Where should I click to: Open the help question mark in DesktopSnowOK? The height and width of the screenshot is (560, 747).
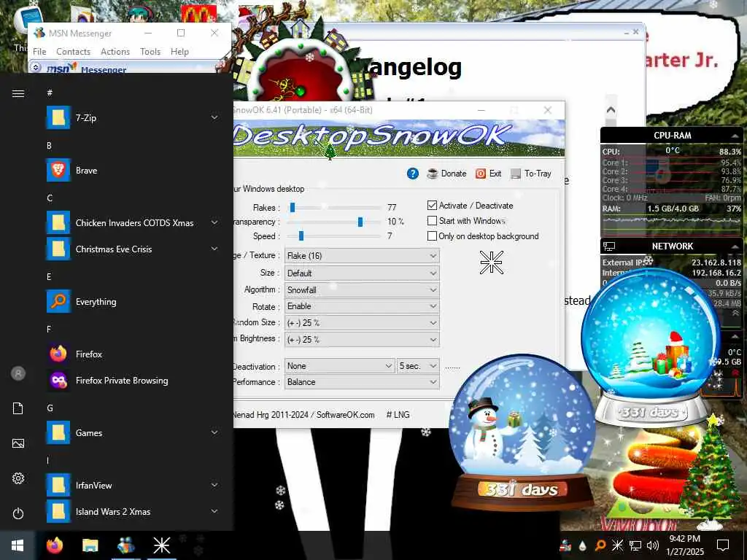tap(413, 174)
